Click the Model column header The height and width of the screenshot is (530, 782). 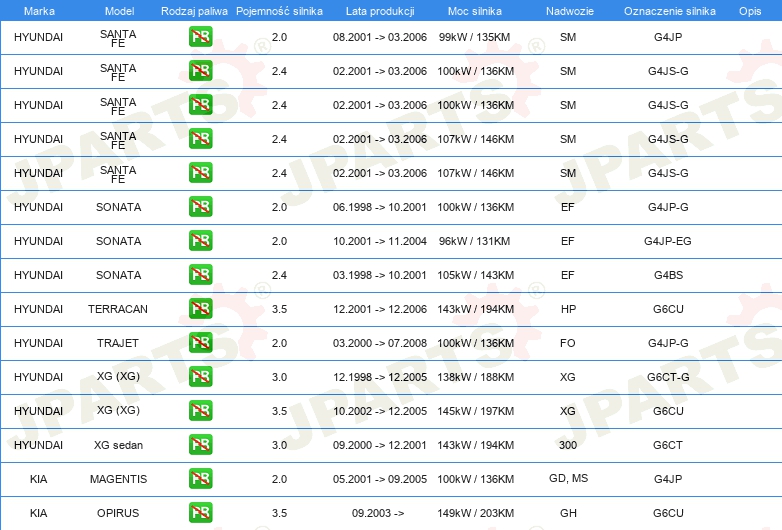119,11
